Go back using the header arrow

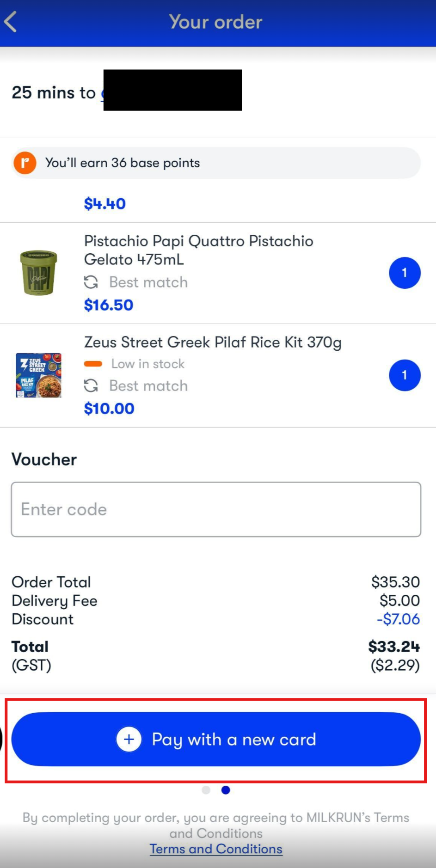click(11, 22)
